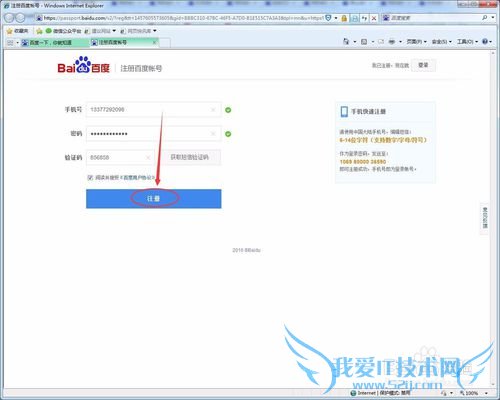Image resolution: width=500 pixels, height=400 pixels.
Task: Toggle the 阅读并接受 agreement checkbox
Action: [x=90, y=178]
